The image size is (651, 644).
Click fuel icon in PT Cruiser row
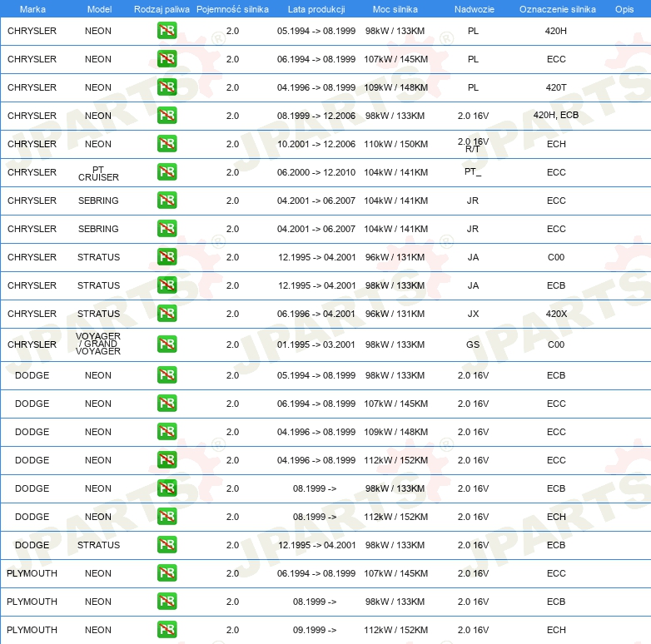(x=166, y=172)
